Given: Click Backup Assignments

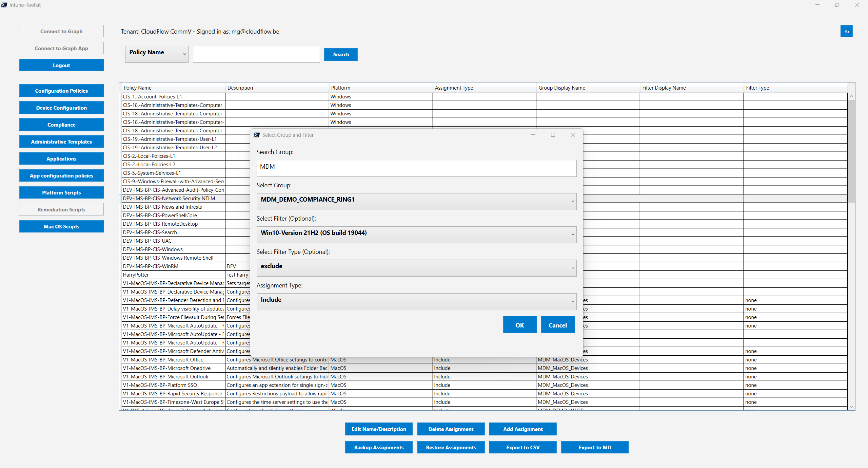Looking at the screenshot, I should point(378,447).
